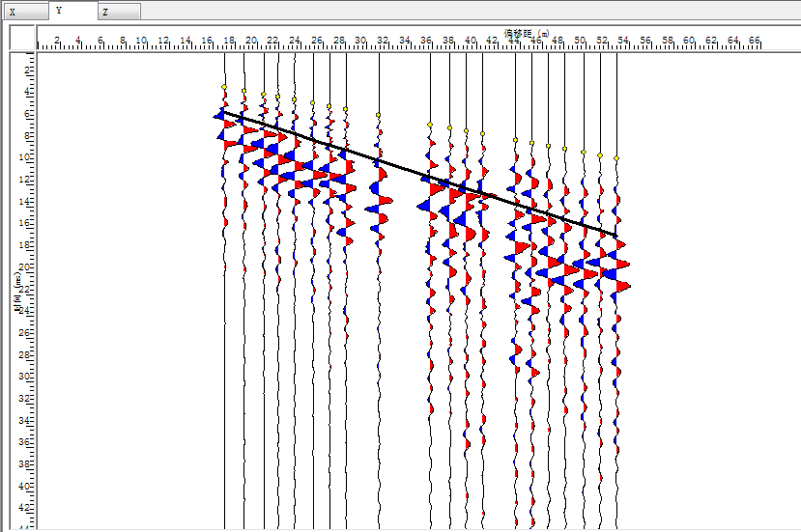Click the 20 mark on the horizontal offset ruler
801x532 pixels.
pyautogui.click(x=251, y=42)
